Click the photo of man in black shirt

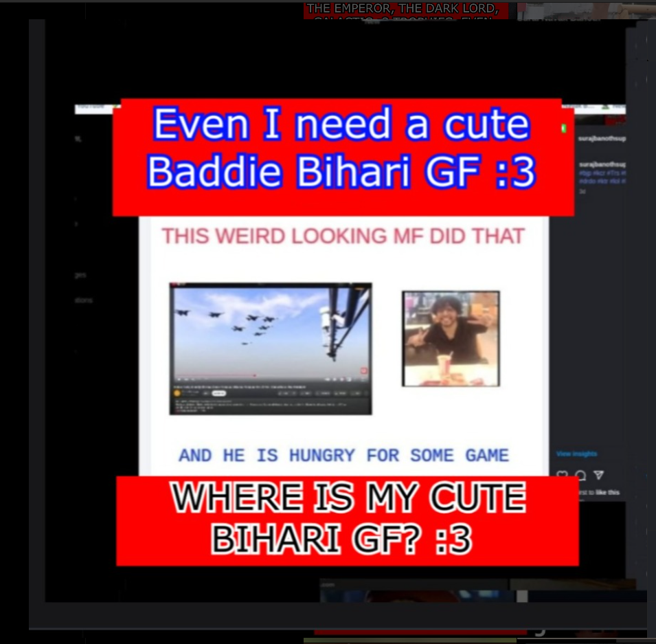451,338
